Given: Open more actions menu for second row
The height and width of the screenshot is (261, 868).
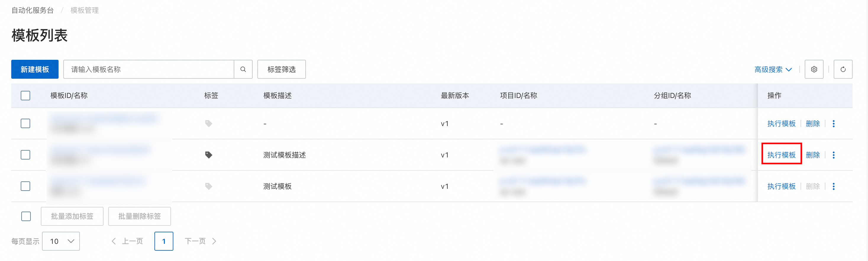Looking at the screenshot, I should [x=834, y=155].
